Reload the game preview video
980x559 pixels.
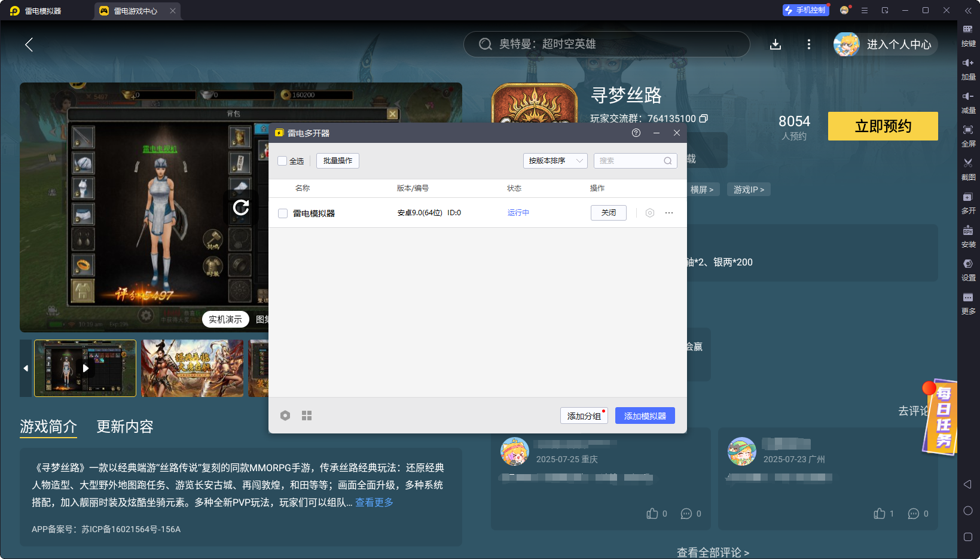(241, 207)
